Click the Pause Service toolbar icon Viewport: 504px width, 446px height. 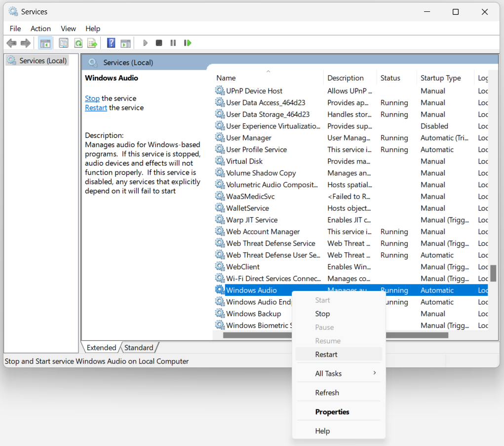[x=173, y=43]
